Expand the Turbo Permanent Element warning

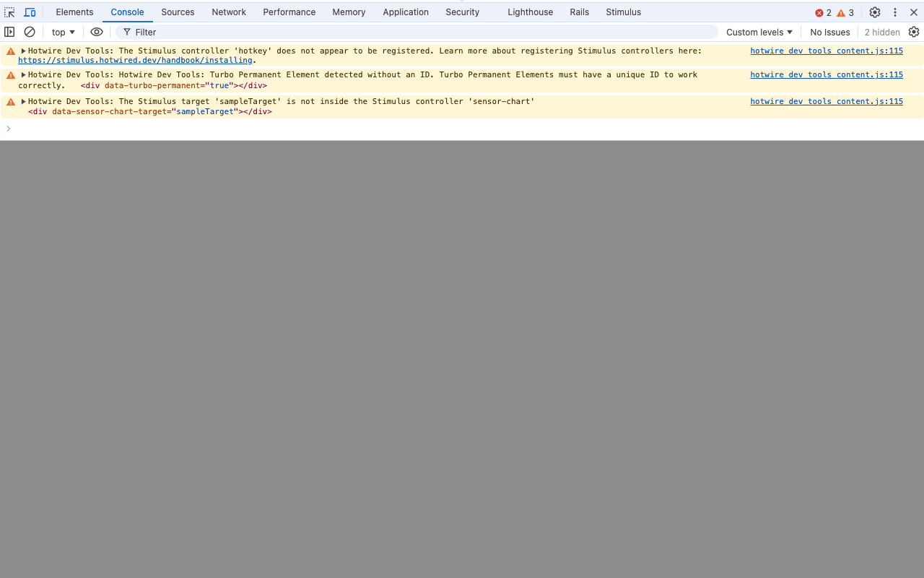pos(22,74)
